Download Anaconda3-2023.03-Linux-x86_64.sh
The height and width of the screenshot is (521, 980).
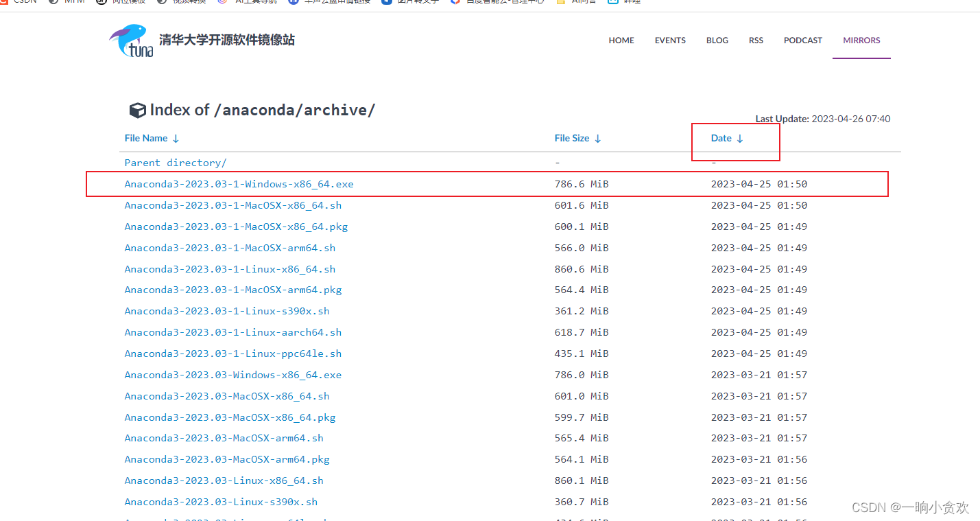[224, 481]
